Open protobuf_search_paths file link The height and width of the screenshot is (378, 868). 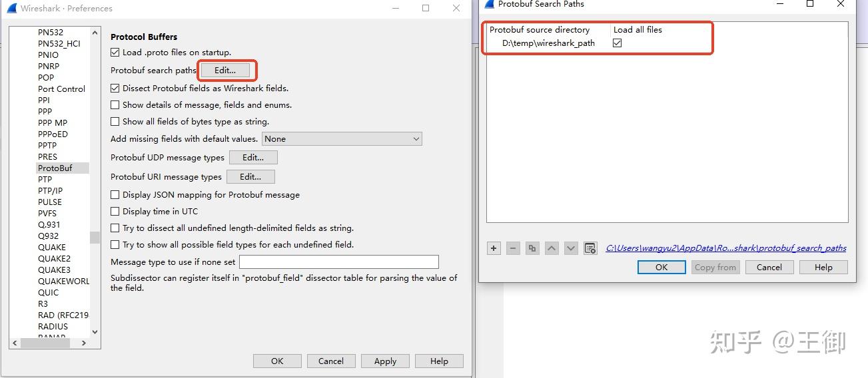click(x=726, y=248)
